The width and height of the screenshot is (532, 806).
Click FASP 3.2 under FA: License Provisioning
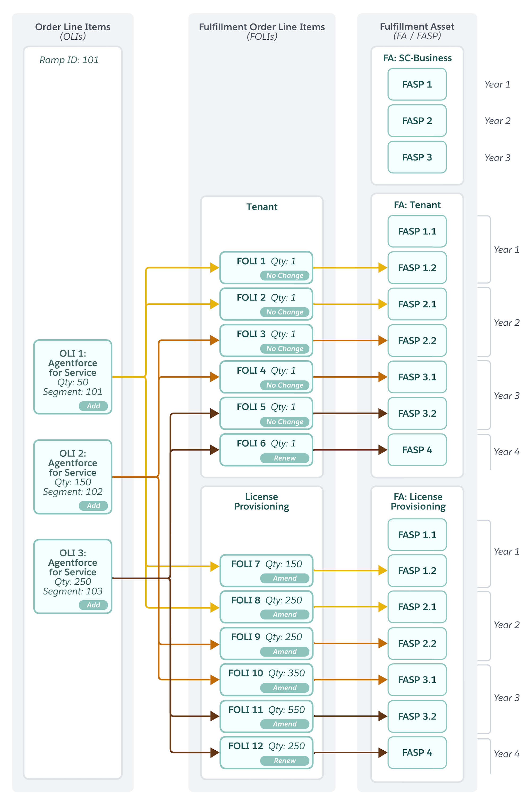point(417,716)
